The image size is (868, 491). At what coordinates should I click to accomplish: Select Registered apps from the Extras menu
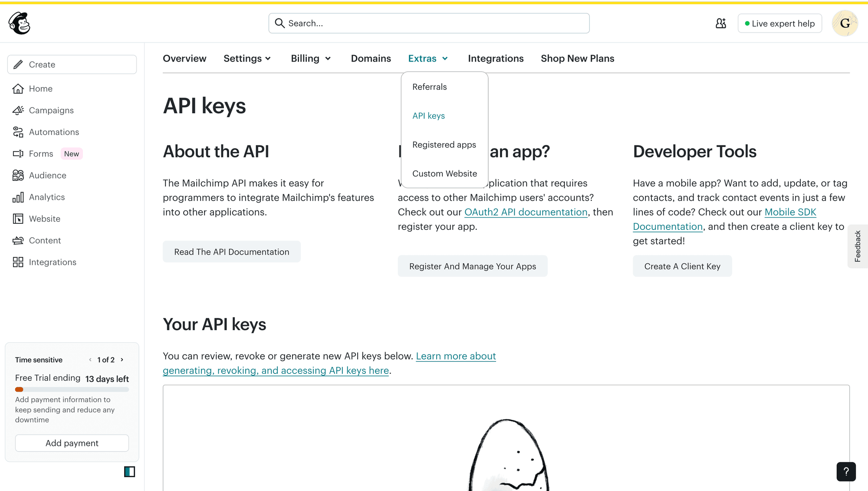click(x=444, y=144)
